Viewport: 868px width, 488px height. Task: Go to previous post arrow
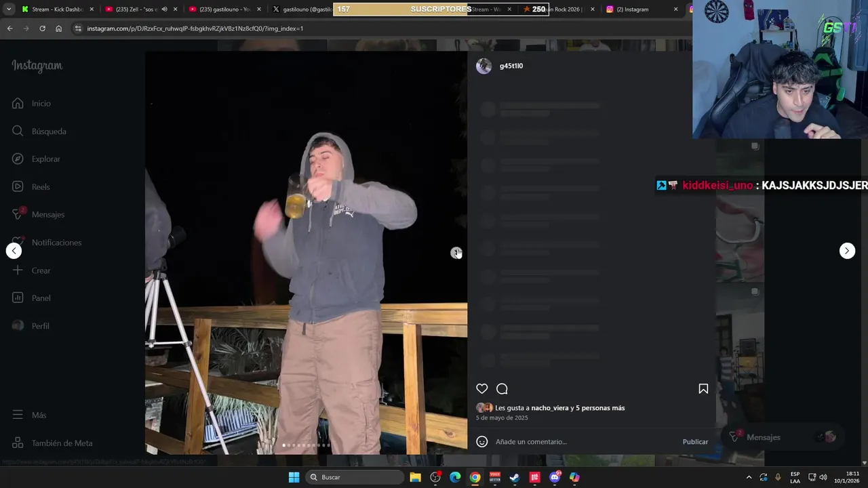click(x=14, y=251)
